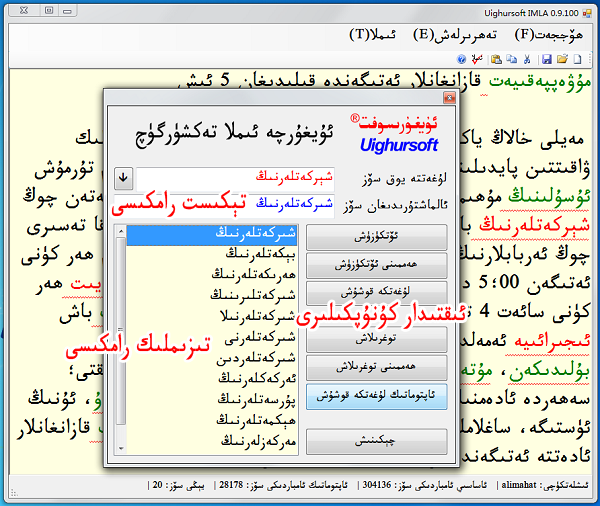This screenshot has height=506, width=600.
Task: Select the ھەرىكەتلەرنىڭ suggestion
Action: tap(212, 274)
